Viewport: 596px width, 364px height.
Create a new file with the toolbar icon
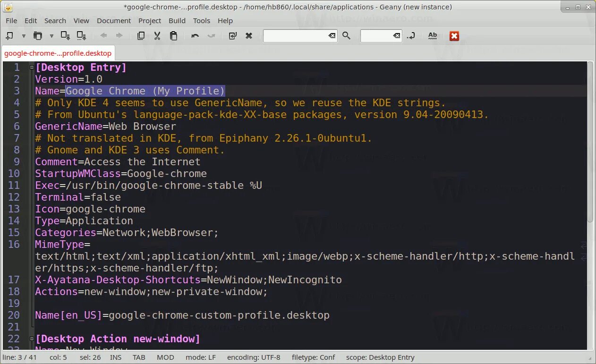[x=9, y=36]
